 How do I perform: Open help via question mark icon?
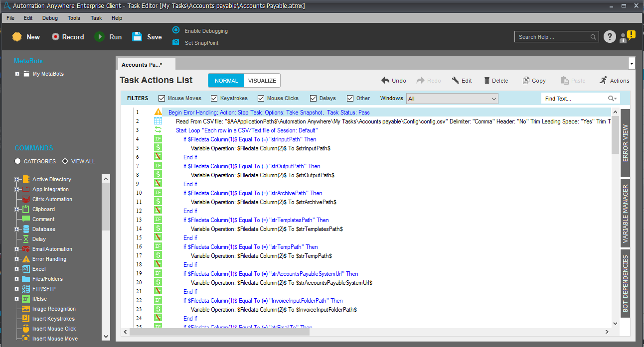609,37
